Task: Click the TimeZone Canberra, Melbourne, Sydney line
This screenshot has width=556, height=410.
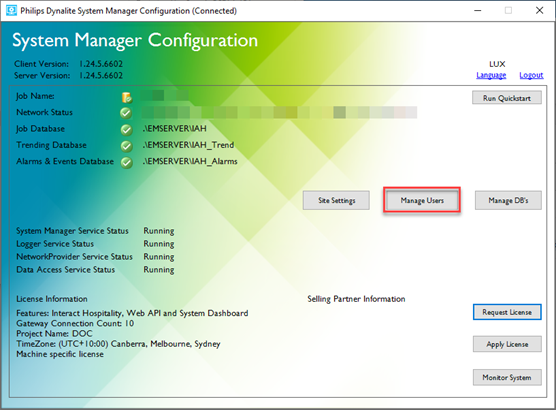Action: pos(118,344)
